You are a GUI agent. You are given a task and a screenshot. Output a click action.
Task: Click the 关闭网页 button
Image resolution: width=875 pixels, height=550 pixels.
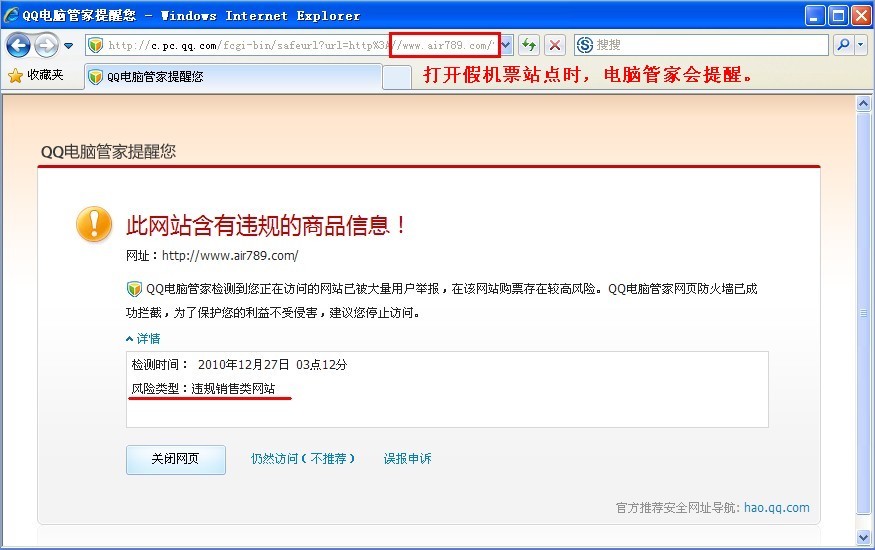(176, 460)
